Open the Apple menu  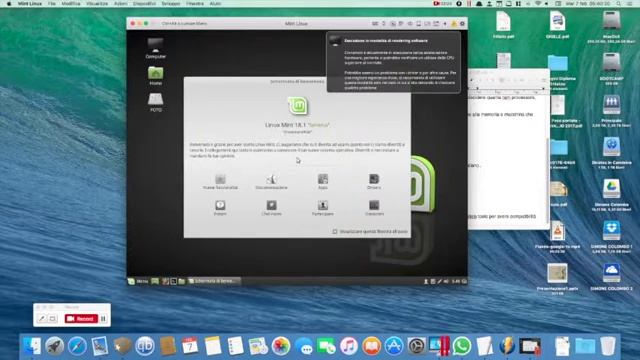coord(9,4)
